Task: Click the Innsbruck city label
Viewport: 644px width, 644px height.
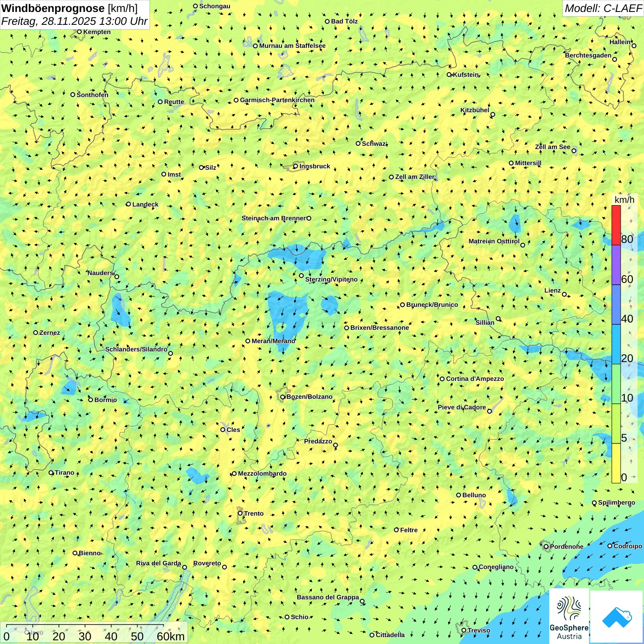Action: click(x=315, y=166)
